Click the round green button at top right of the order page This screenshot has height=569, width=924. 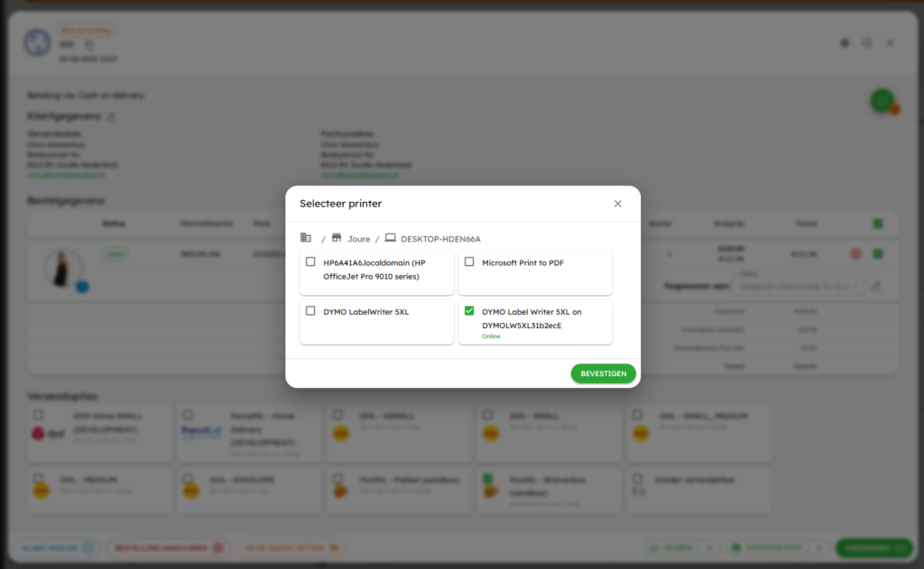pos(882,101)
